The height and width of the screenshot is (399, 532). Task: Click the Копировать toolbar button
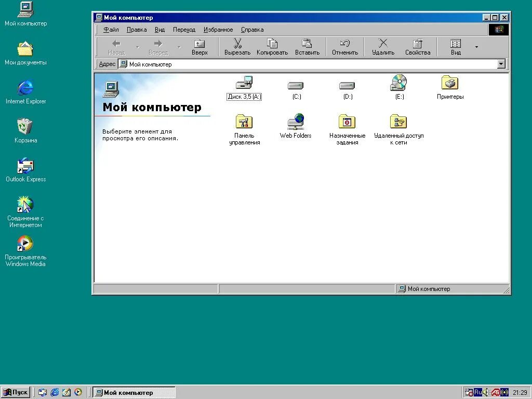click(272, 47)
